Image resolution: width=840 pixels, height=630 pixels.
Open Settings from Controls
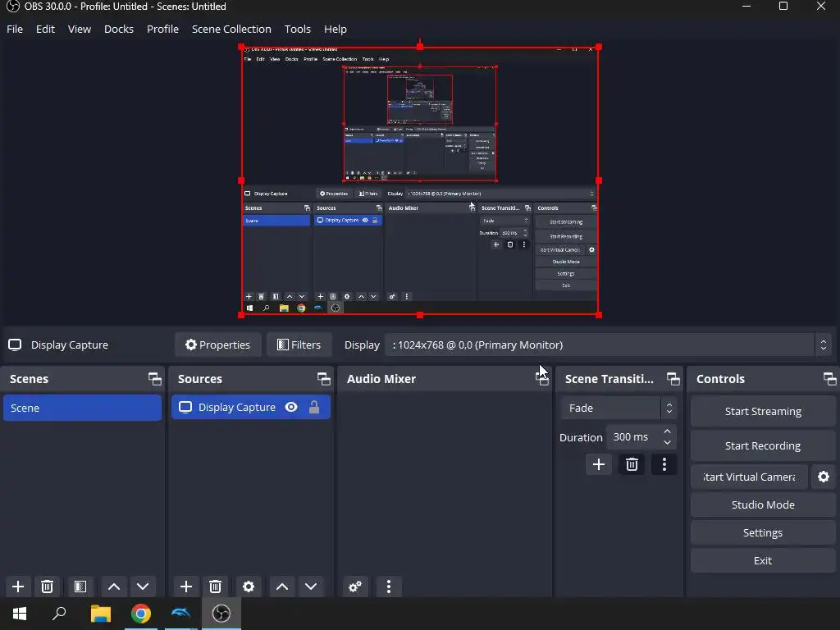coord(763,532)
